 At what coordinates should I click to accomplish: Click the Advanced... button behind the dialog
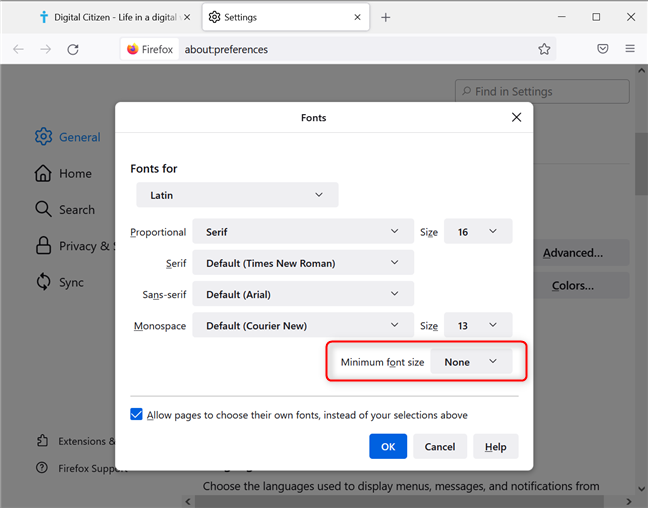pos(581,253)
